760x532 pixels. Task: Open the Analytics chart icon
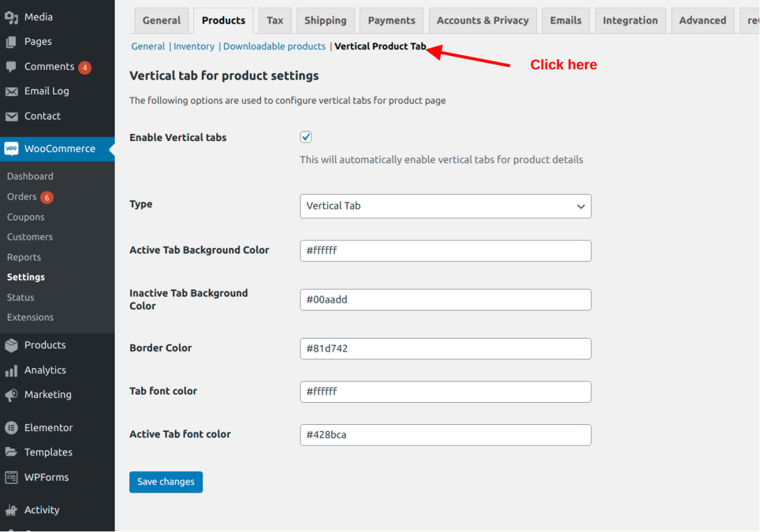click(12, 370)
